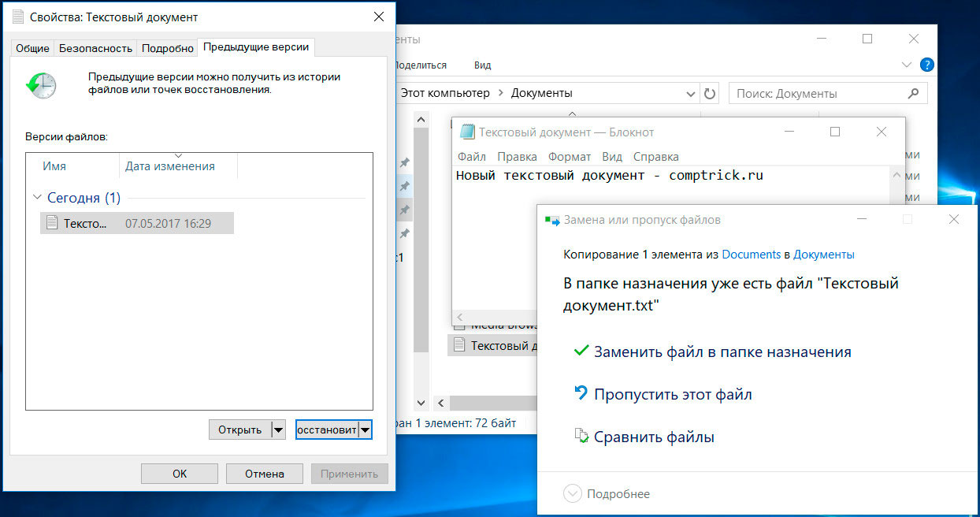
Task: Open the Безопасность tab
Action: (x=95, y=48)
